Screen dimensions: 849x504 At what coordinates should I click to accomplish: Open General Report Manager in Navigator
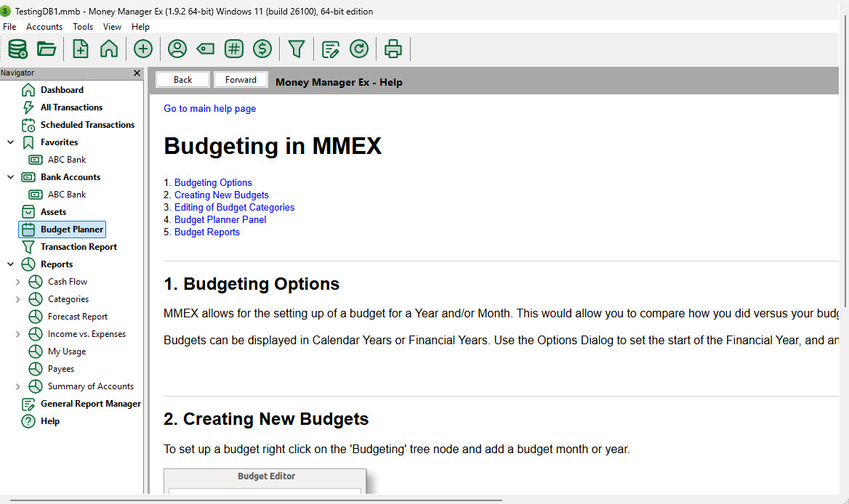[x=90, y=403]
